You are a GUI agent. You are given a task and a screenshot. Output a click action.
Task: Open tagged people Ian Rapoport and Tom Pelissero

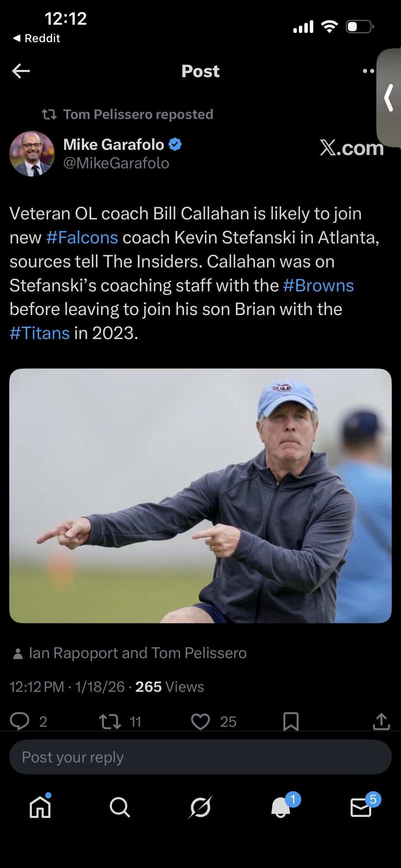coord(137,653)
